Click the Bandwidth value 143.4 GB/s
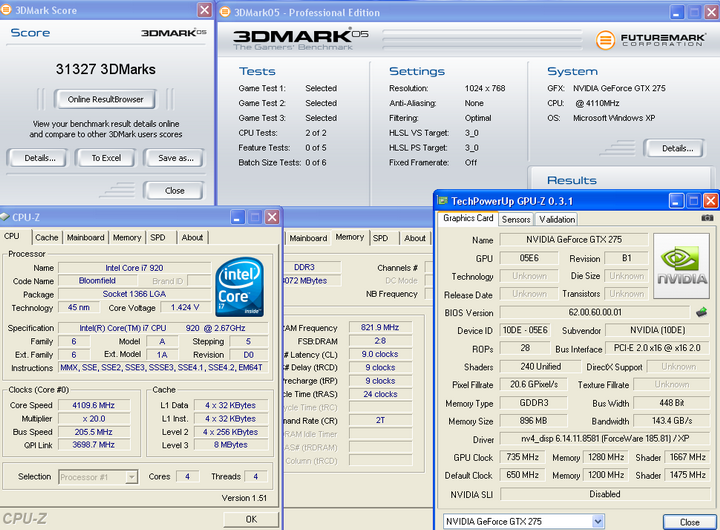Viewport: 720px width, 530px height. click(672, 421)
